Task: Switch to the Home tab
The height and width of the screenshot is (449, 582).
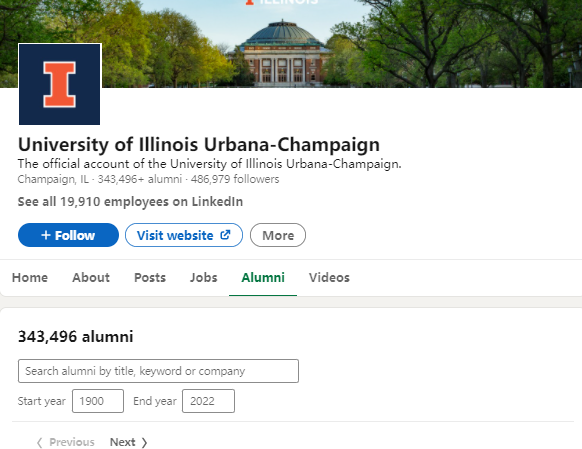Action: [x=30, y=278]
